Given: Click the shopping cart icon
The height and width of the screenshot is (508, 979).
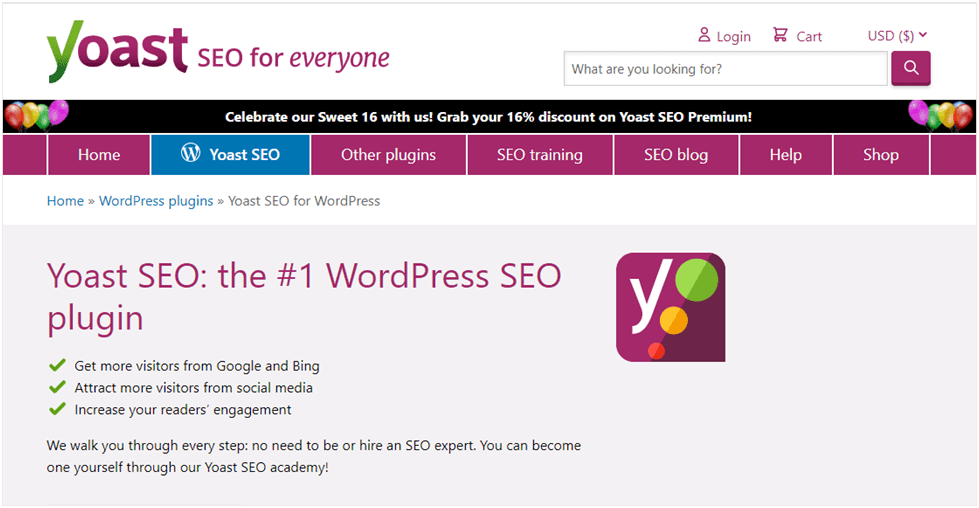Looking at the screenshot, I should (780, 34).
